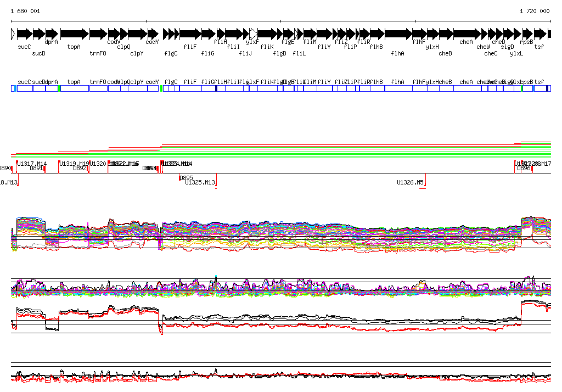Click the clpY gene arrow
This screenshot has height=392, width=562.
tap(137, 34)
